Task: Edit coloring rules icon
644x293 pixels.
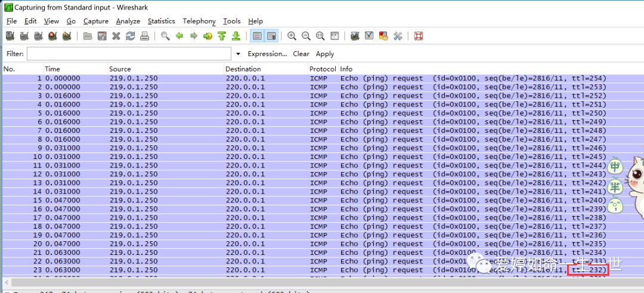Action: click(383, 36)
